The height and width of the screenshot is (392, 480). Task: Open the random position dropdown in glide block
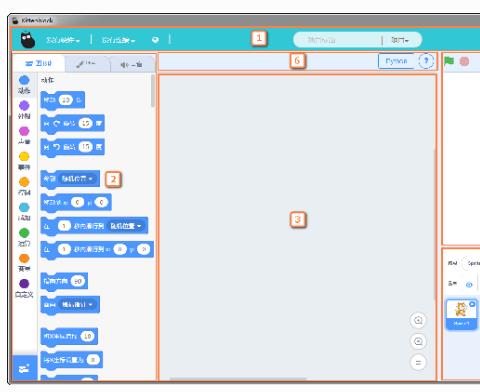(x=126, y=226)
